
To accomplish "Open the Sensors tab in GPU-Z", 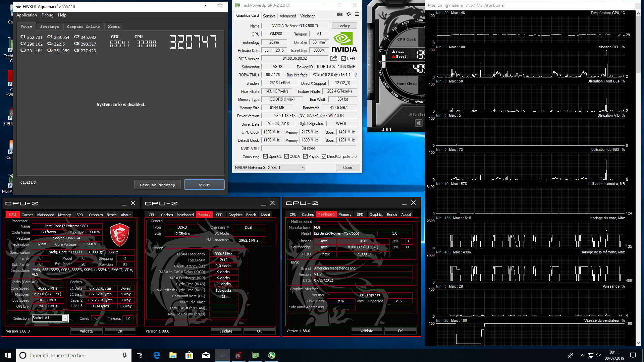I will pos(269,16).
